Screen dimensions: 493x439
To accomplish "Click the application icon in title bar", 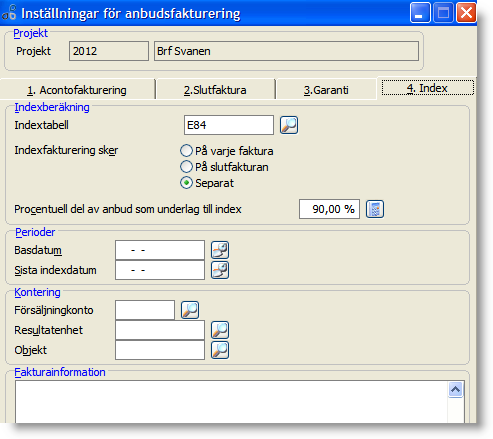I will point(9,13).
